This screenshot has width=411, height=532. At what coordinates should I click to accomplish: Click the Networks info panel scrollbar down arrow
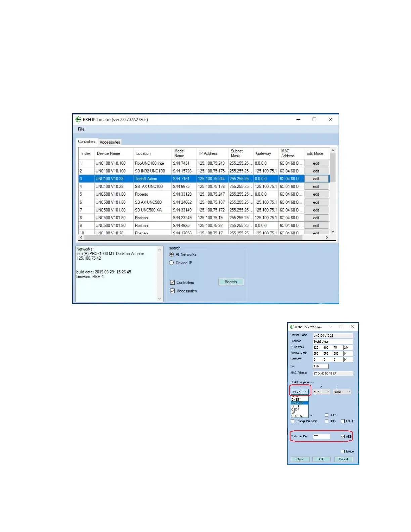[159, 299]
